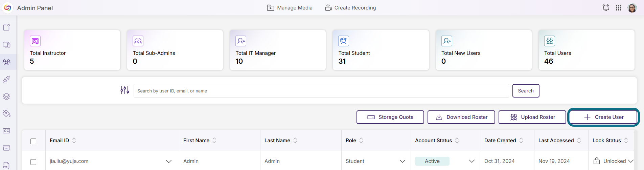
Task: Open the Student role dropdown
Action: point(375,161)
